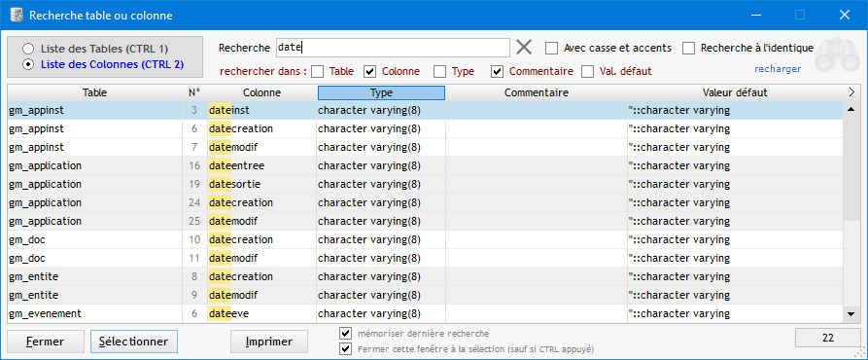Click the scrollbar down arrow
Image resolution: width=868 pixels, height=360 pixels.
pyautogui.click(x=851, y=314)
